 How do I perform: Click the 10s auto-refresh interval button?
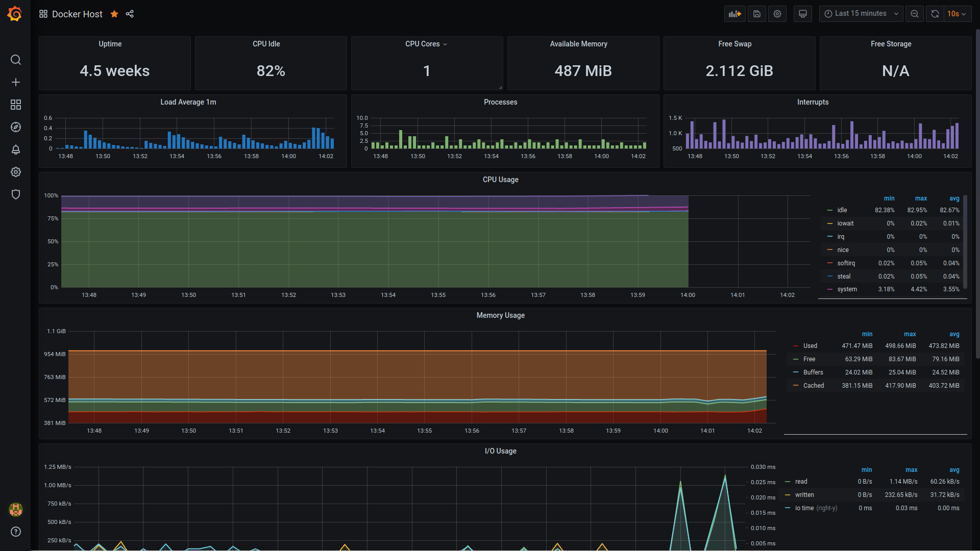957,14
